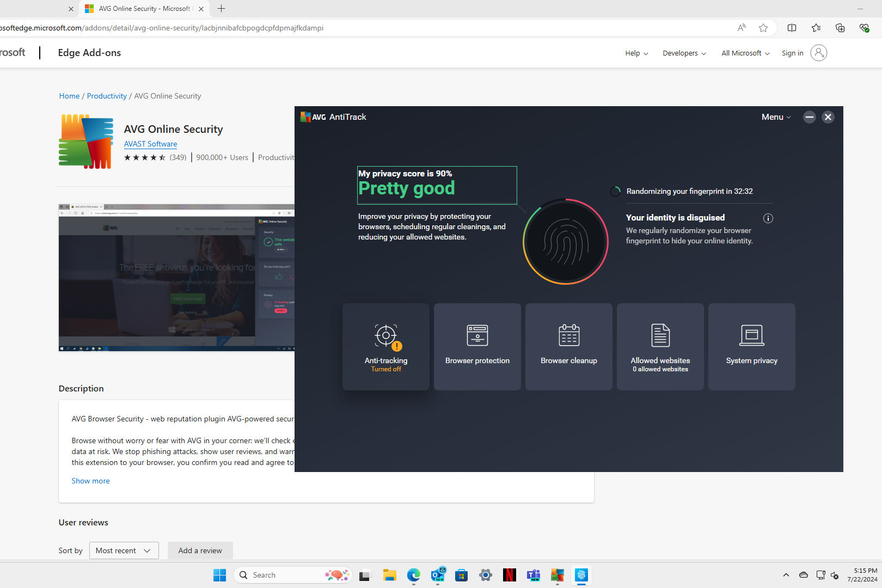882x588 pixels.
Task: Open Microsoft Teams from the taskbar
Action: (534, 575)
